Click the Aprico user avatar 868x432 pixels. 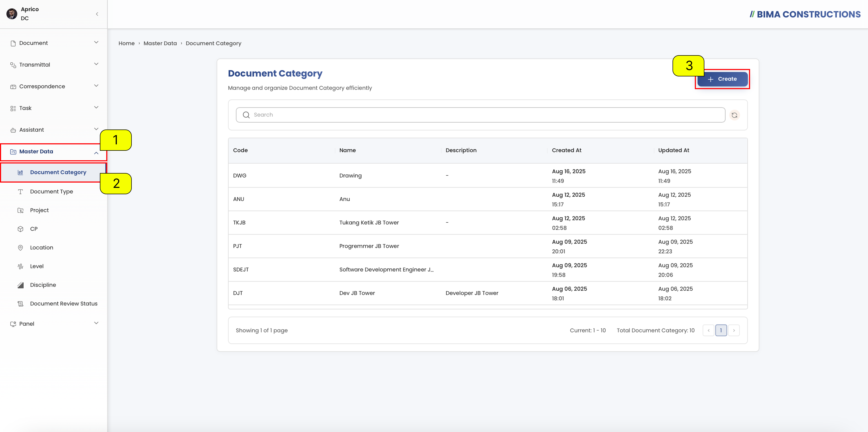(12, 14)
